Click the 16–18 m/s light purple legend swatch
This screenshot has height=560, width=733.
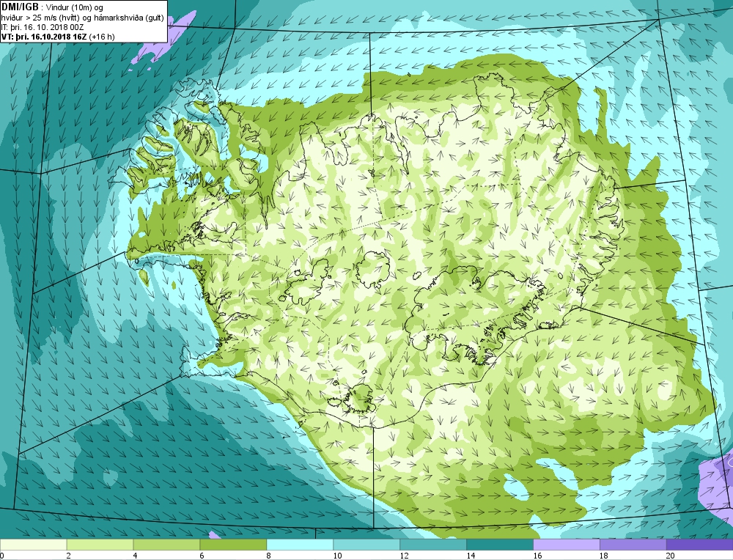coord(567,545)
